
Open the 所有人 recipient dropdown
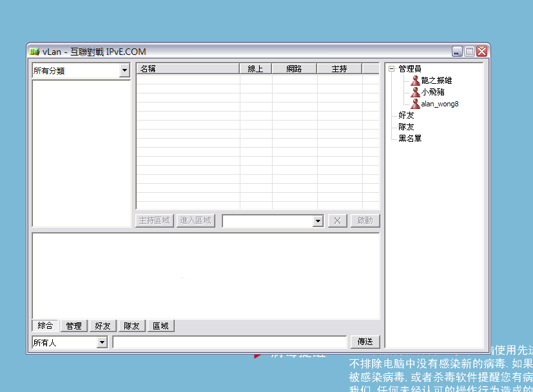103,342
